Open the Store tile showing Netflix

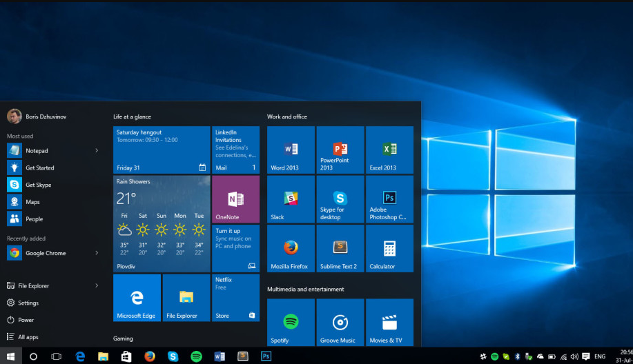(236, 298)
